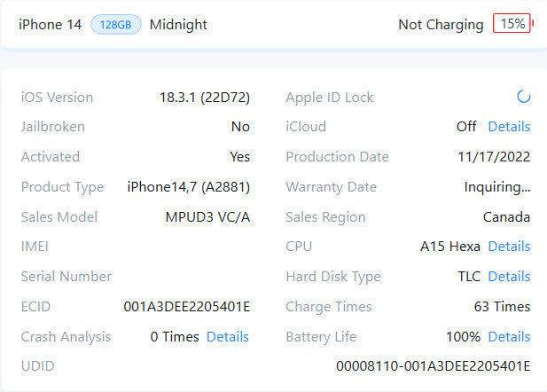Viewport: 547px width, 392px height.
Task: Click the Sales Model label
Action: [59, 217]
